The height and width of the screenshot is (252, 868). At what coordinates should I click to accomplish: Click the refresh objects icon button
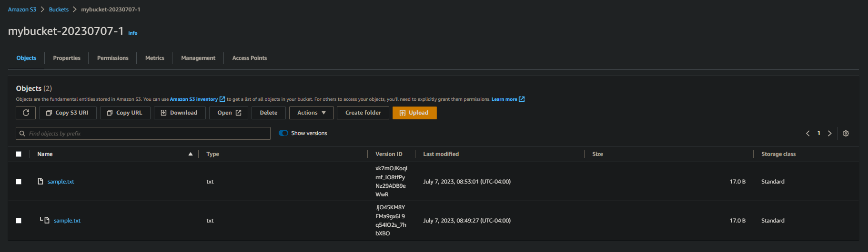coord(26,113)
